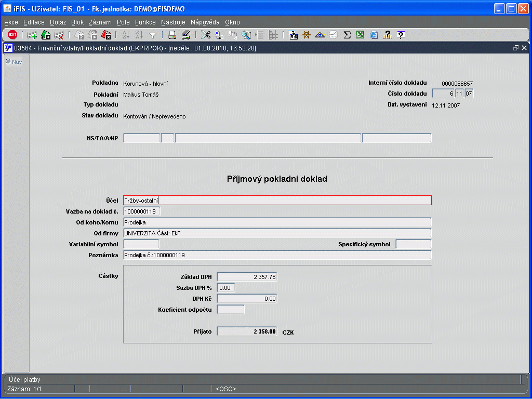
Task: Open the Nástroje menu
Action: click(173, 22)
